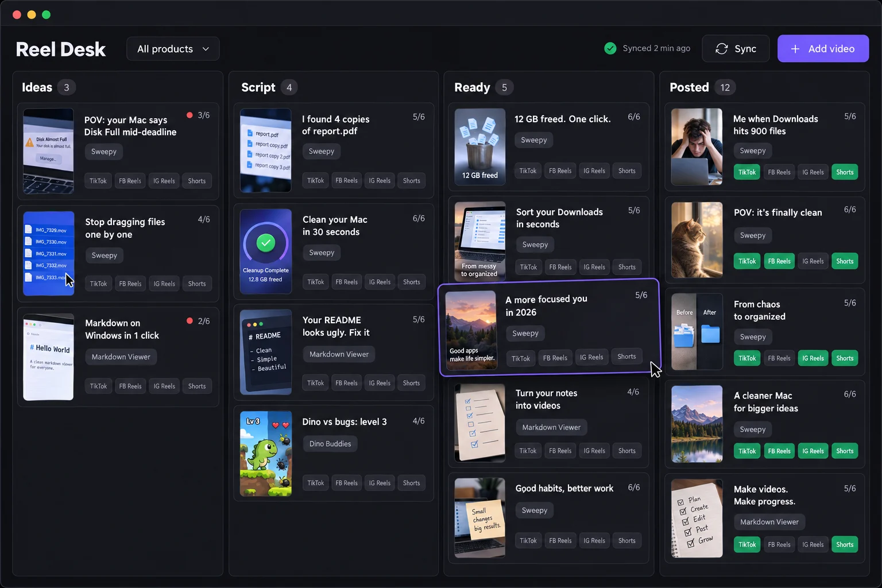Click Markdown Viewer tag on 'Your README' card
882x588 pixels.
[339, 354]
